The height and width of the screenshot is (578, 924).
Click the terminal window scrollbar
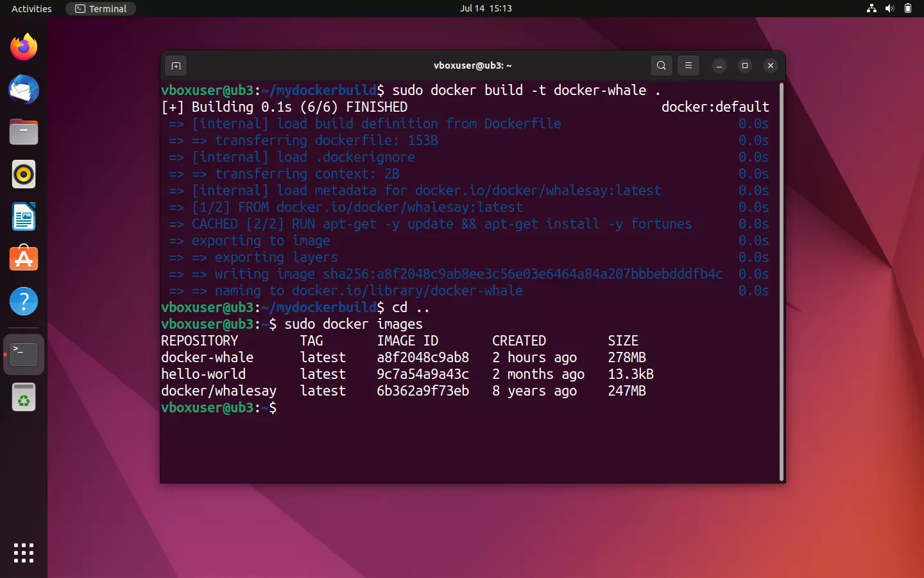coord(780,283)
